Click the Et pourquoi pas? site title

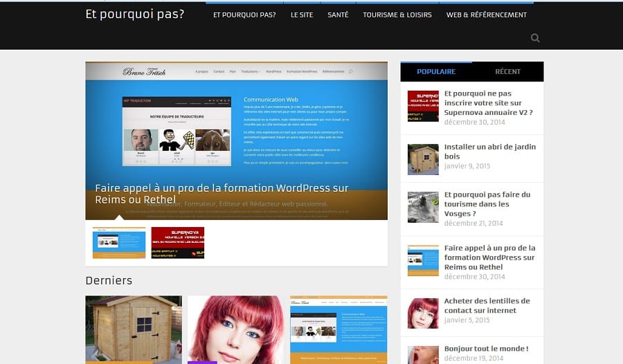pyautogui.click(x=135, y=14)
